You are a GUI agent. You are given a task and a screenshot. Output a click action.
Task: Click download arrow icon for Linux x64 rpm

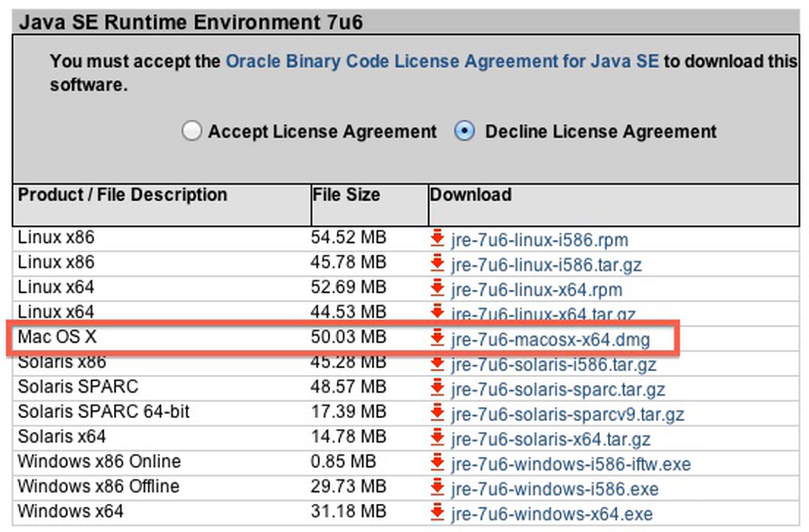click(x=437, y=288)
